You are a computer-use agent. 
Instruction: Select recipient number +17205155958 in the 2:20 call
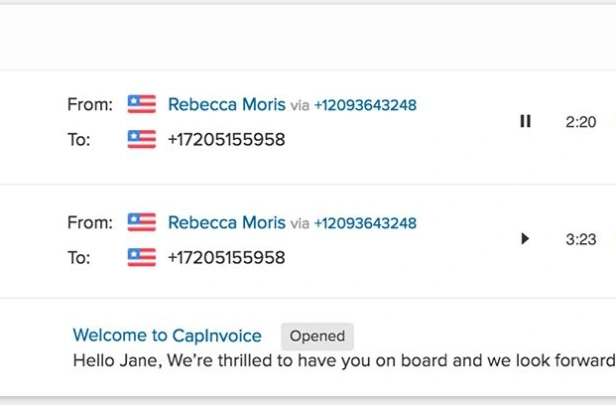click(226, 139)
